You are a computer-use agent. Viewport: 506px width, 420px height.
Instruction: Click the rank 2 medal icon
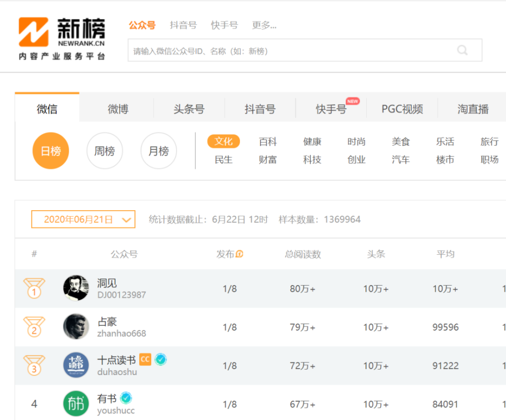click(x=34, y=327)
